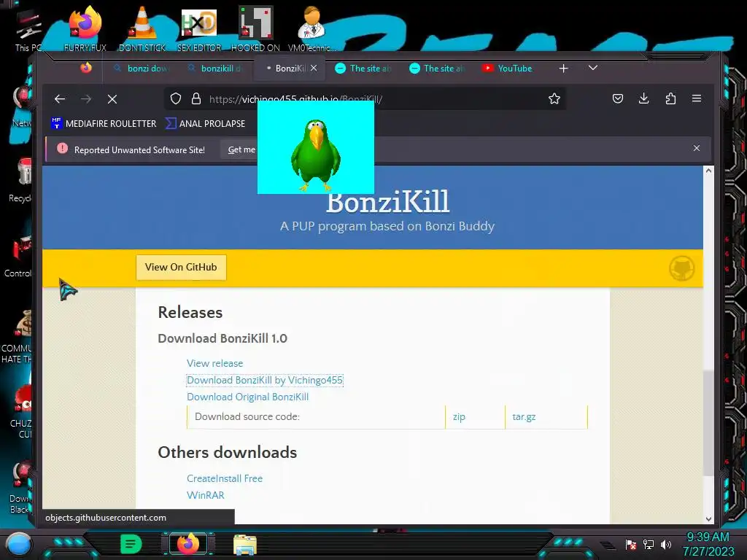Image resolution: width=747 pixels, height=560 pixels.
Task: Switch to the 'bonzikill d' search tab
Action: tap(215, 69)
